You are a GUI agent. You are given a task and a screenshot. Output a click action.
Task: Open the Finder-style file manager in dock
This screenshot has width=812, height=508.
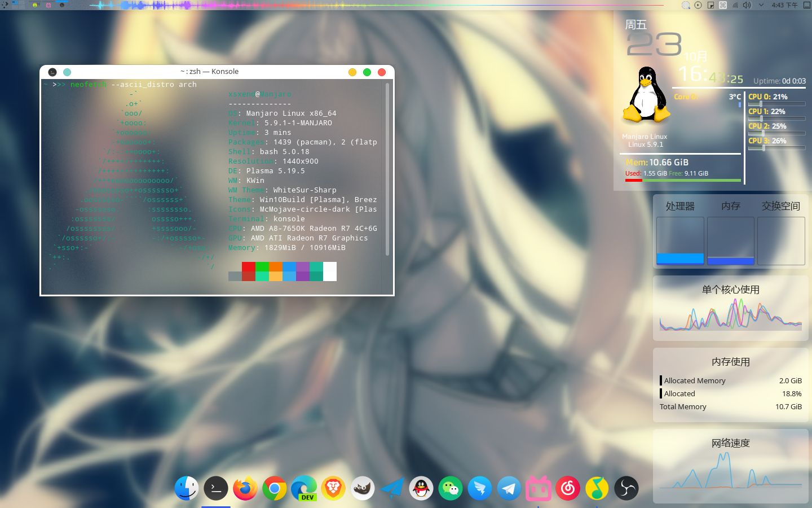click(x=186, y=488)
